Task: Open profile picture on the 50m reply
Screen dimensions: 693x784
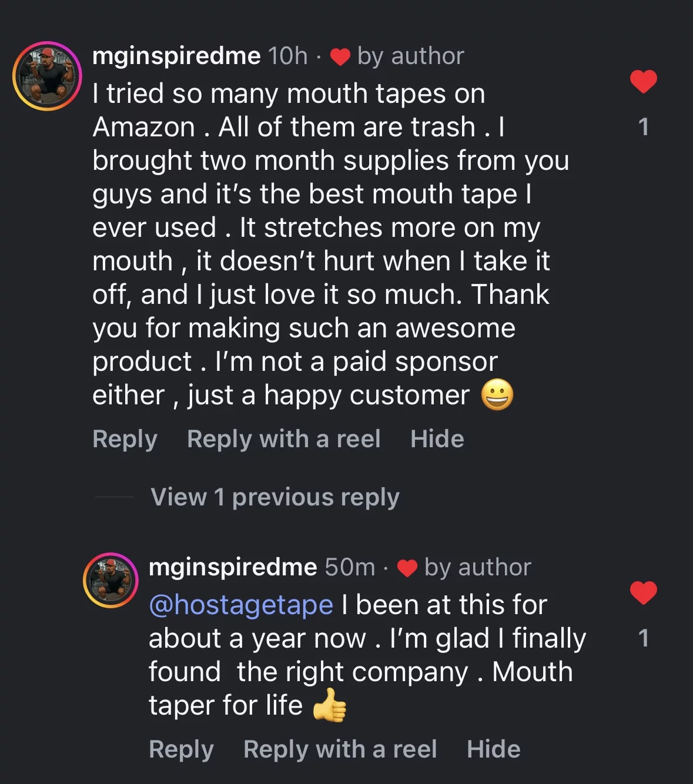Action: tap(111, 580)
